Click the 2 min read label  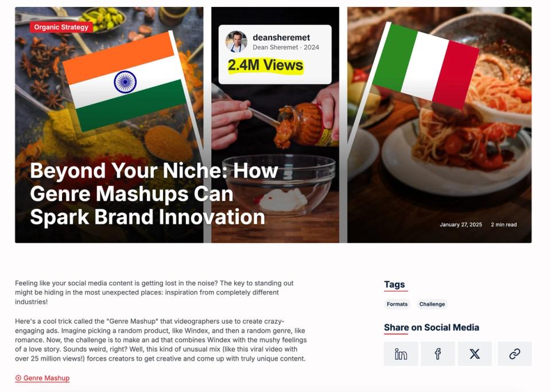pos(503,224)
